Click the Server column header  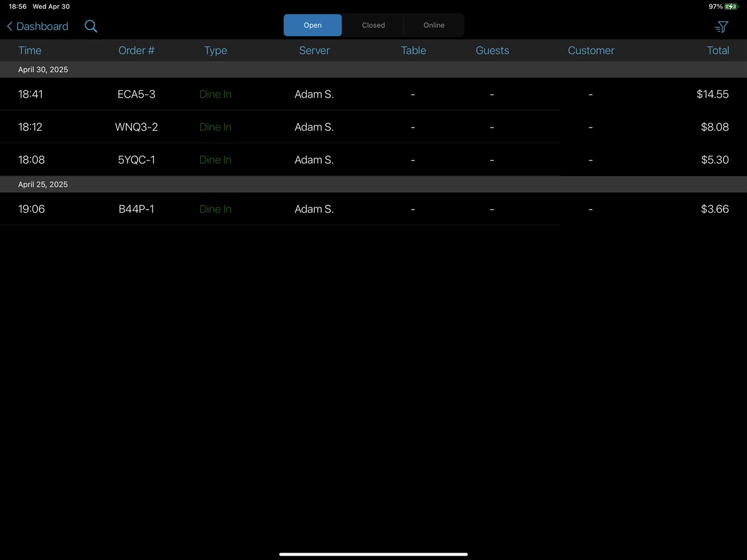click(x=314, y=50)
